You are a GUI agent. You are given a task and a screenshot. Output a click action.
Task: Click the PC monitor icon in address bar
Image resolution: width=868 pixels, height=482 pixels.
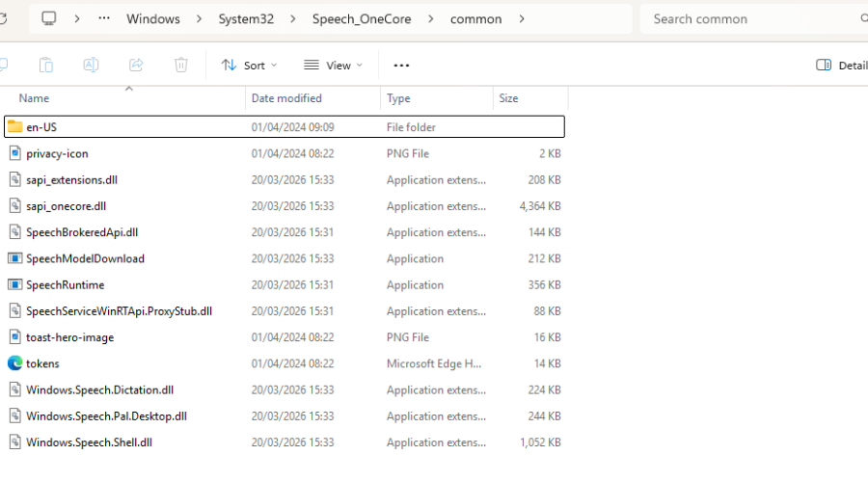point(49,19)
